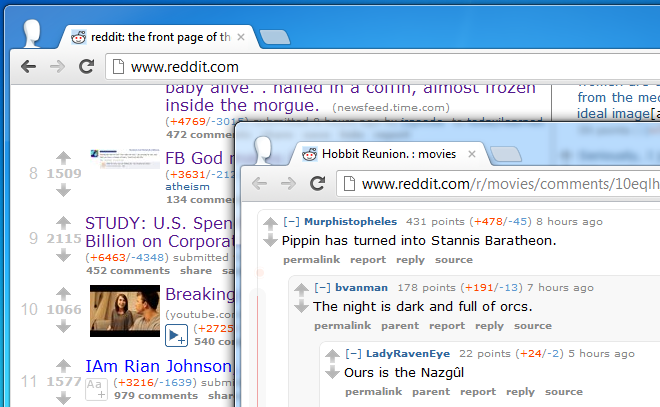660x407 pixels.
Task: Select the 'Hobbit Reunion. : movies' tab
Action: point(389,154)
